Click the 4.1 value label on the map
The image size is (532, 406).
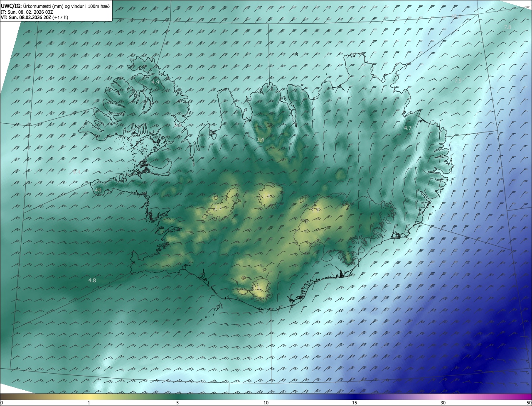pyautogui.click(x=99, y=191)
